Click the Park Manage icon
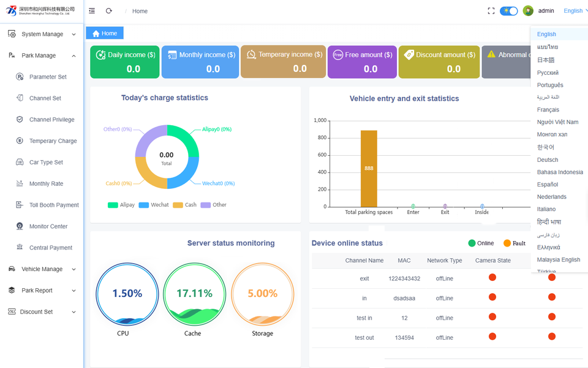Viewport: 588px width, 368px height. click(12, 55)
